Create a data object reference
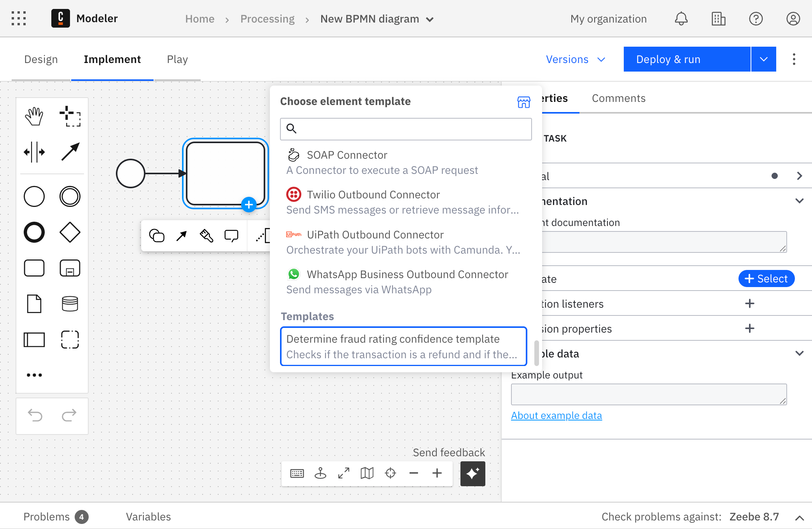This screenshot has width=812, height=529. (x=34, y=304)
